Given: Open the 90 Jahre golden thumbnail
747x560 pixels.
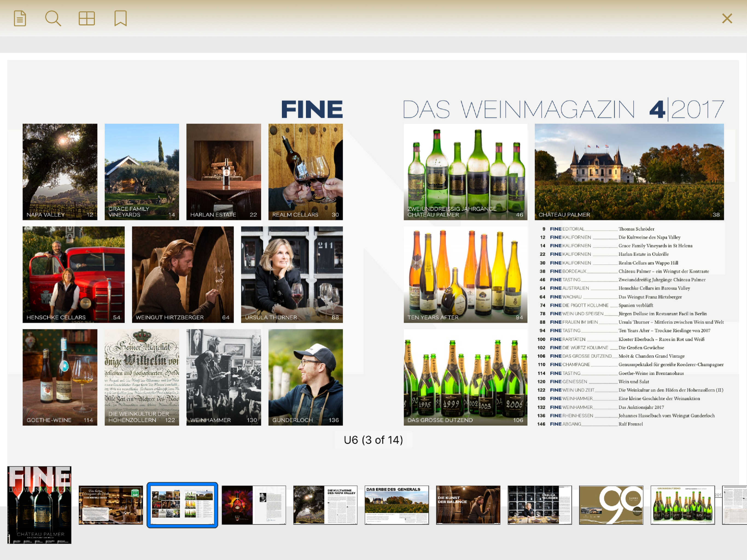Looking at the screenshot, I should 611,505.
